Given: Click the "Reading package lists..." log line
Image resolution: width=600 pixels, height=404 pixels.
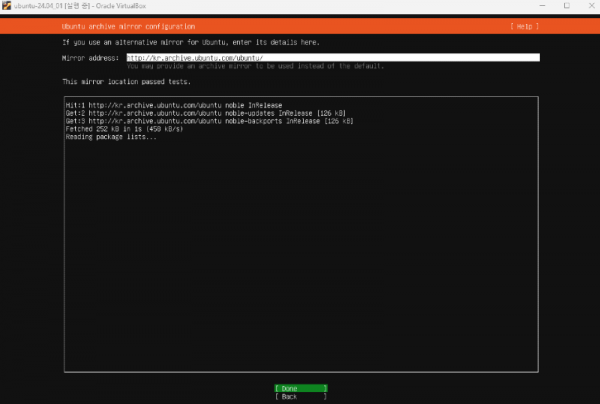Looking at the screenshot, I should pyautogui.click(x=111, y=136).
